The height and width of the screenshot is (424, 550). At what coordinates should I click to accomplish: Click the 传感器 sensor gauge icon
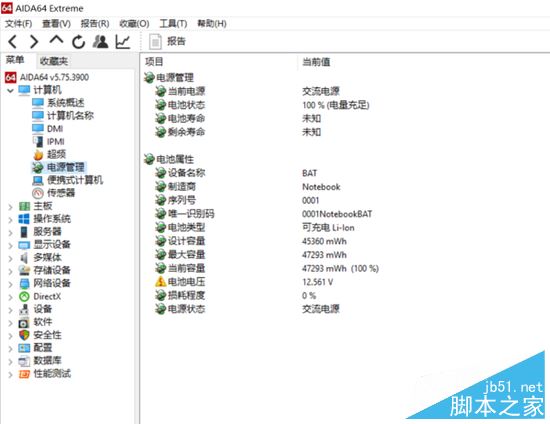coord(38,193)
